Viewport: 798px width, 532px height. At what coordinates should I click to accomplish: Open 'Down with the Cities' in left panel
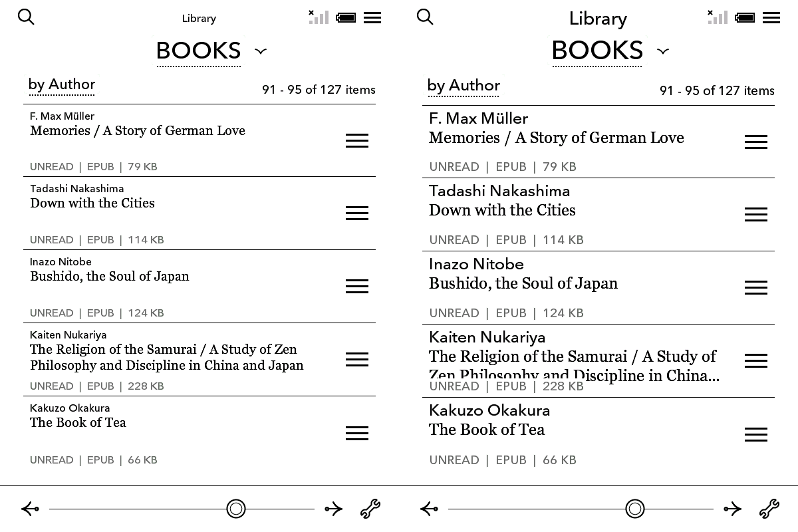click(92, 203)
